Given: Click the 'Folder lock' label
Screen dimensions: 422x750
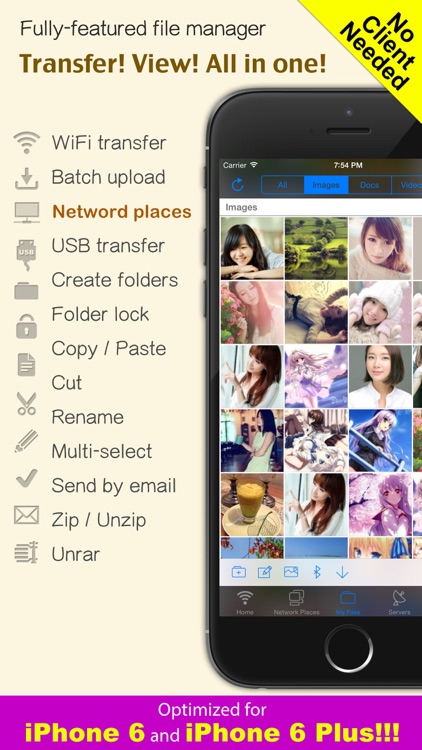Looking at the screenshot, I should 100,314.
